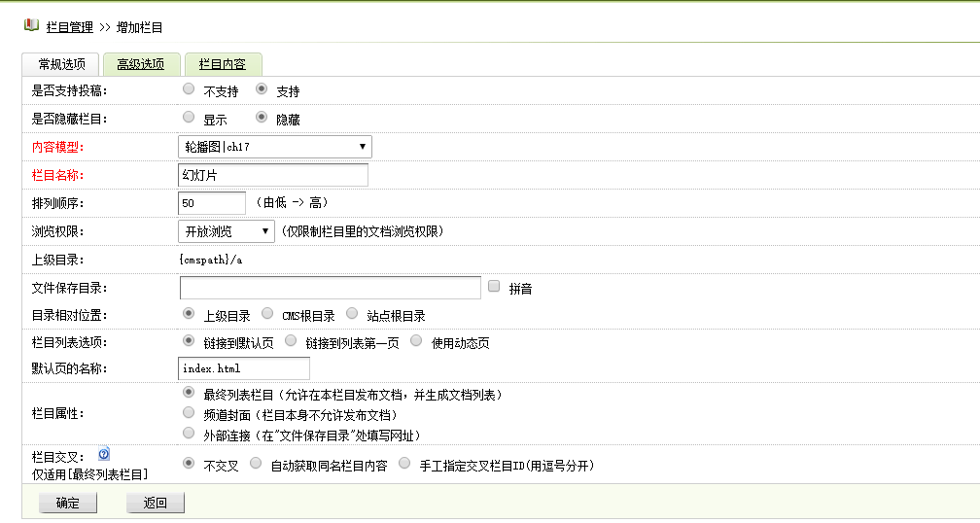Click the 栏目名称 text field

point(273,175)
